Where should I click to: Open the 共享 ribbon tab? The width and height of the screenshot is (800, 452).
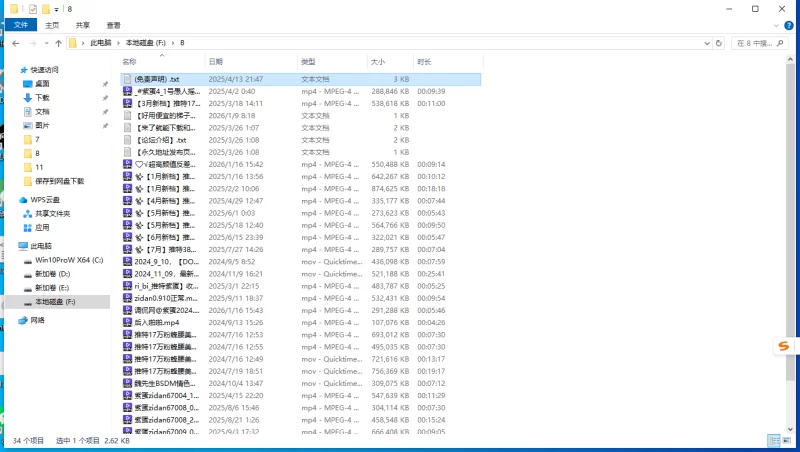tap(83, 25)
